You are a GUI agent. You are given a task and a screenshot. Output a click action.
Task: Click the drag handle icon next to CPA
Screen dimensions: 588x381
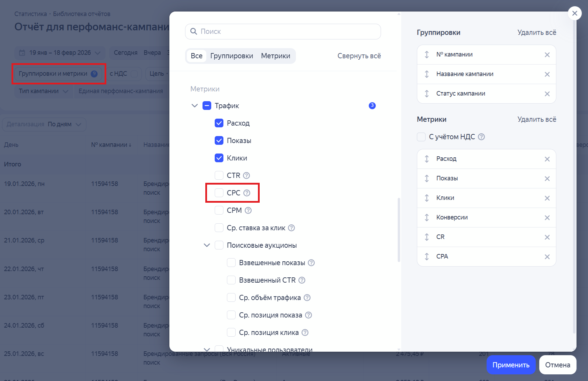[x=427, y=256]
